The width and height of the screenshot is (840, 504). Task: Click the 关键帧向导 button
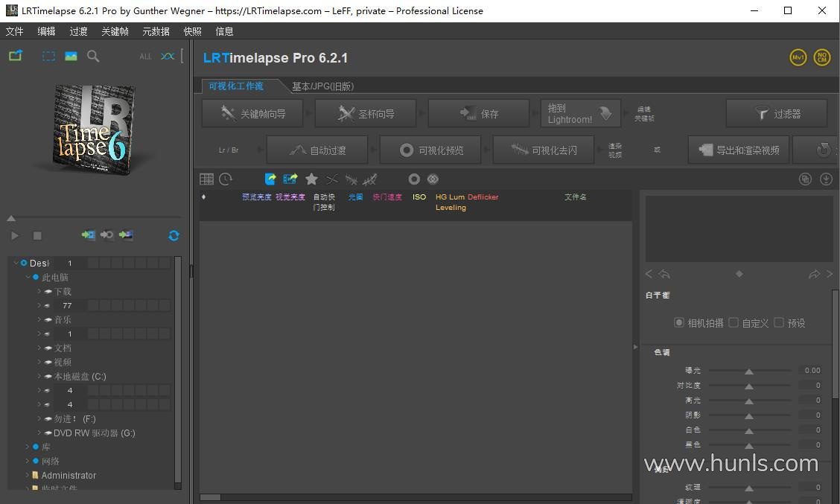click(252, 114)
